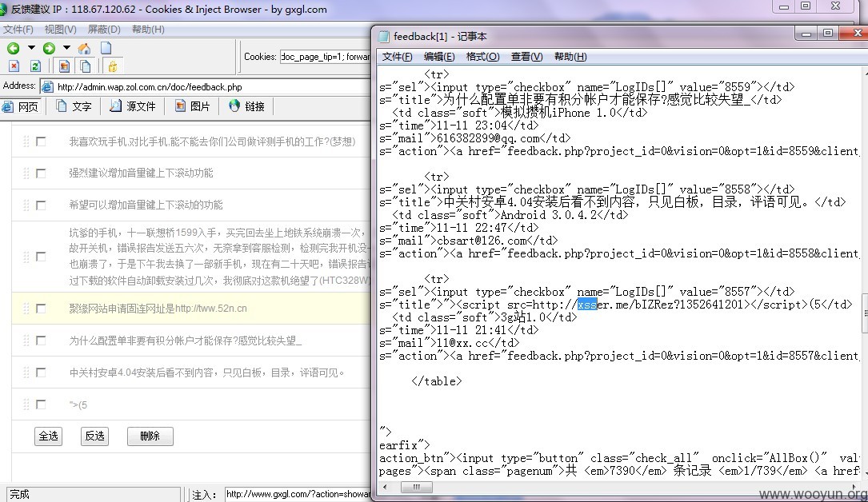Click drag handle of 中关村安卓4.04 row
Image resolution: width=868 pixels, height=502 pixels.
click(26, 373)
